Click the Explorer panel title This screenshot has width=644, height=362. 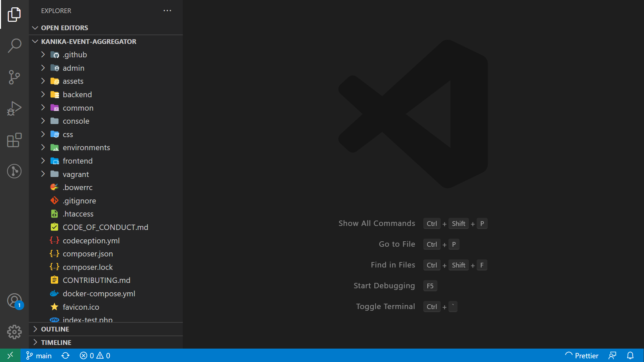(x=56, y=11)
